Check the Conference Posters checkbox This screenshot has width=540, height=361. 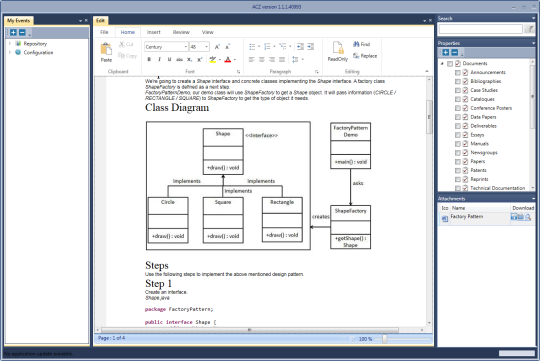coord(458,108)
